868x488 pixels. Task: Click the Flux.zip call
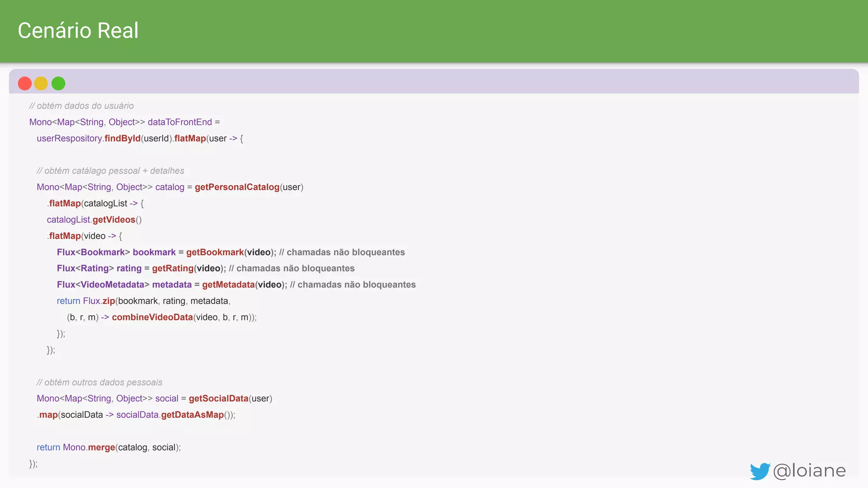99,301
